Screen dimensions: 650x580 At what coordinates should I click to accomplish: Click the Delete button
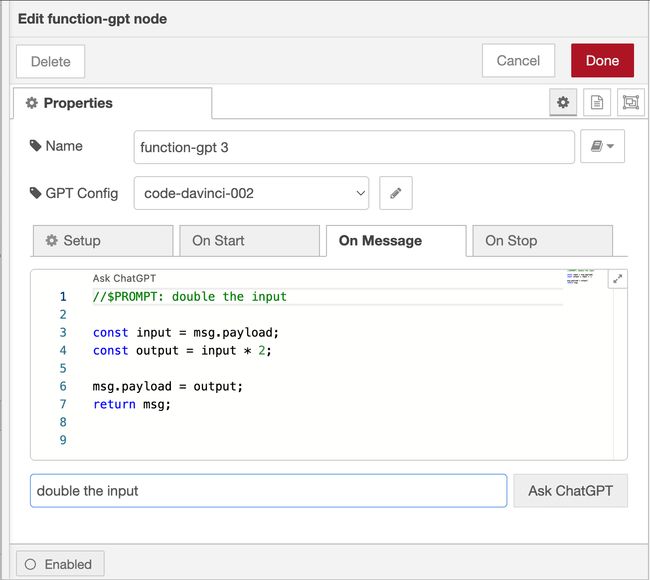tap(51, 61)
